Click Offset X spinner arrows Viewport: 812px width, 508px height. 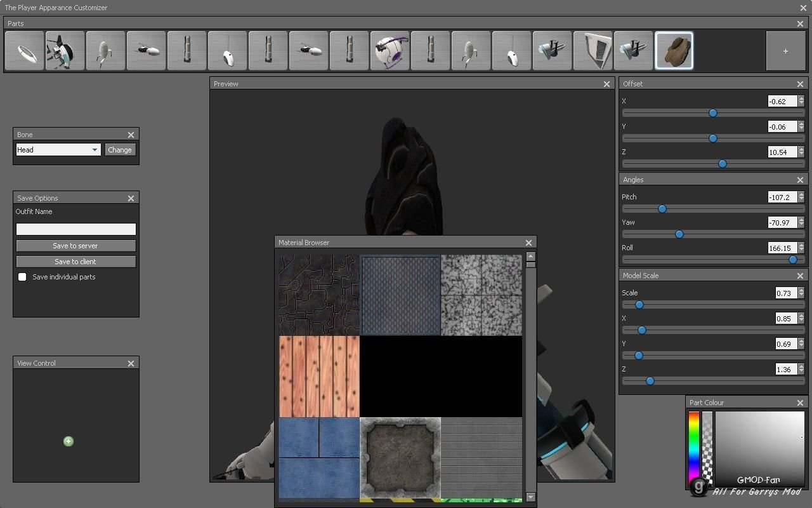tap(801, 101)
